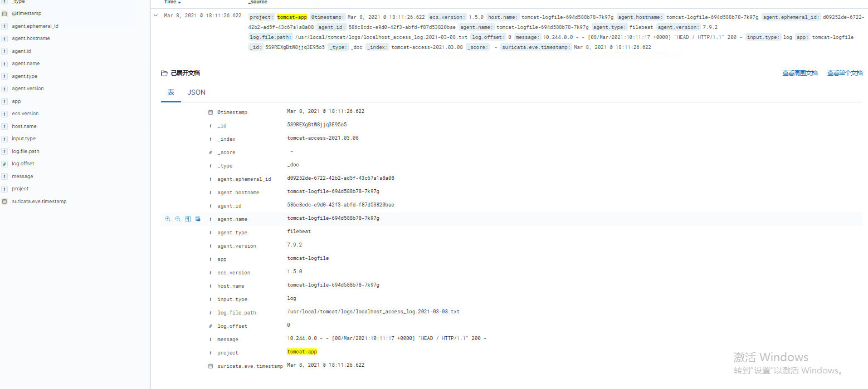The image size is (868, 389).
Task: Select ecs.version field in sidebar
Action: pyautogui.click(x=25, y=114)
